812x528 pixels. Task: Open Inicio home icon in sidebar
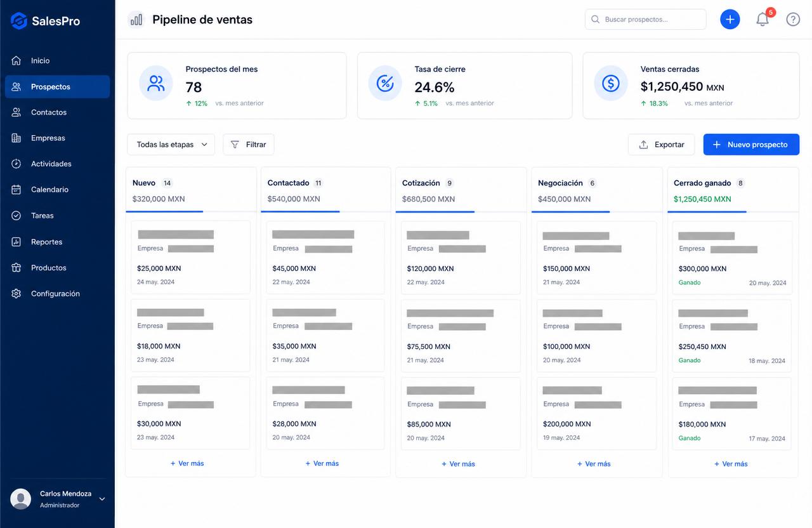pyautogui.click(x=16, y=61)
